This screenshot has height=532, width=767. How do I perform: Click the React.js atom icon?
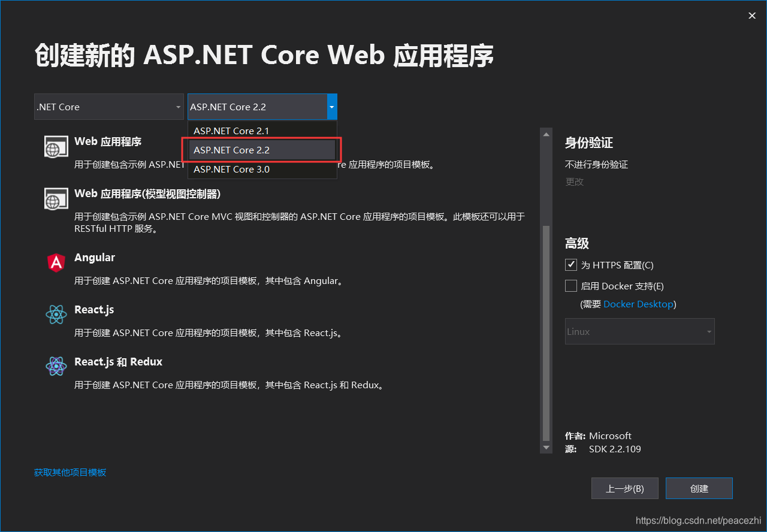(x=56, y=315)
